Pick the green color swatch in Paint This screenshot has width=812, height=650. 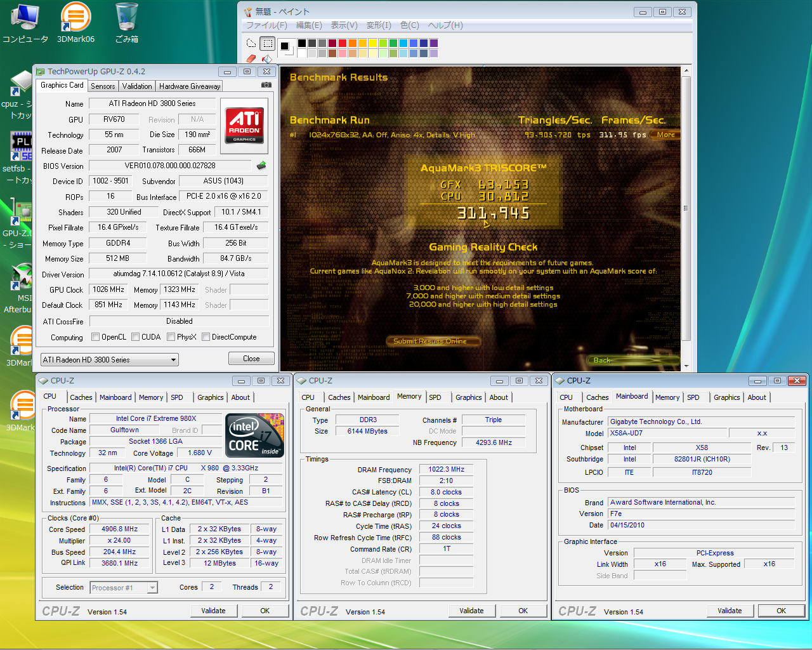point(393,43)
